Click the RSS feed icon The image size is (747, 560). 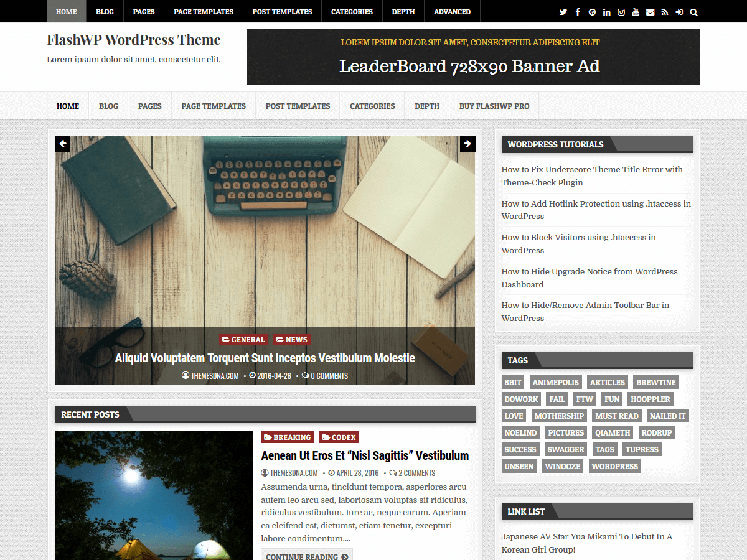(665, 12)
